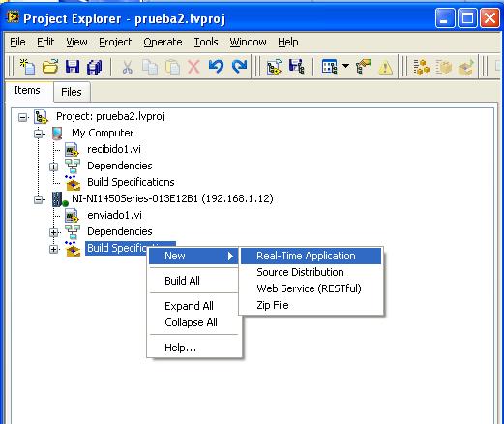Click the Add Target to project icon

(x=275, y=67)
